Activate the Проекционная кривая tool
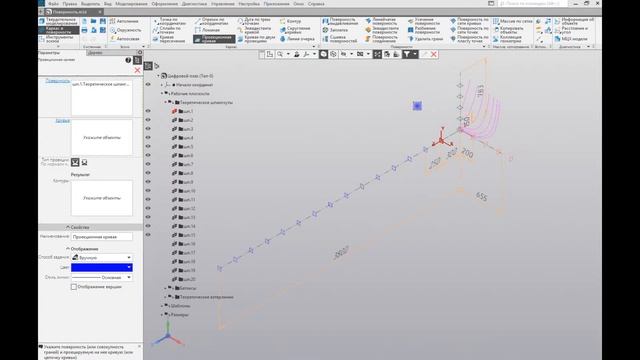 (x=214, y=39)
